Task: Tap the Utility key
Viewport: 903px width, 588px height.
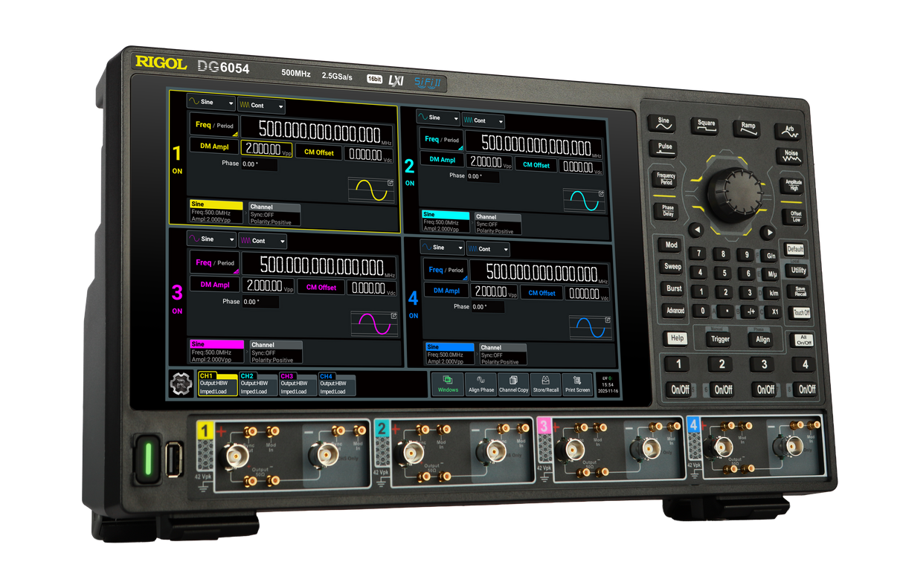Action: click(x=798, y=271)
